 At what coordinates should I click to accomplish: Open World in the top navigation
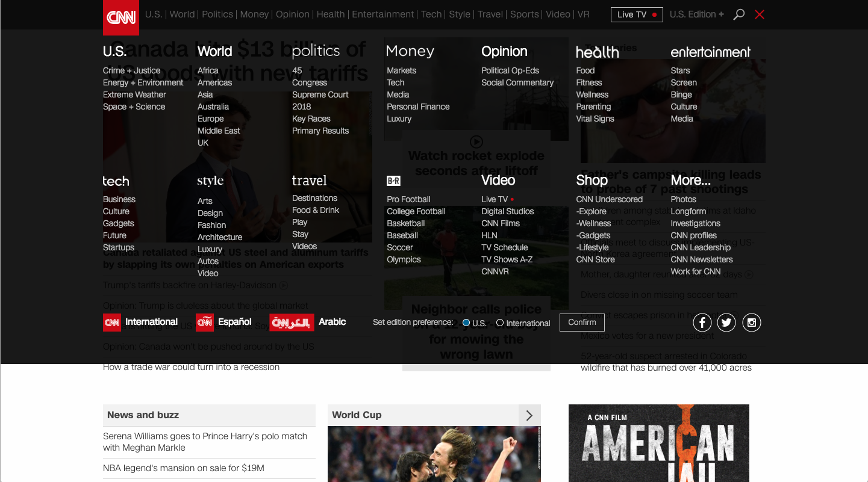pos(182,14)
